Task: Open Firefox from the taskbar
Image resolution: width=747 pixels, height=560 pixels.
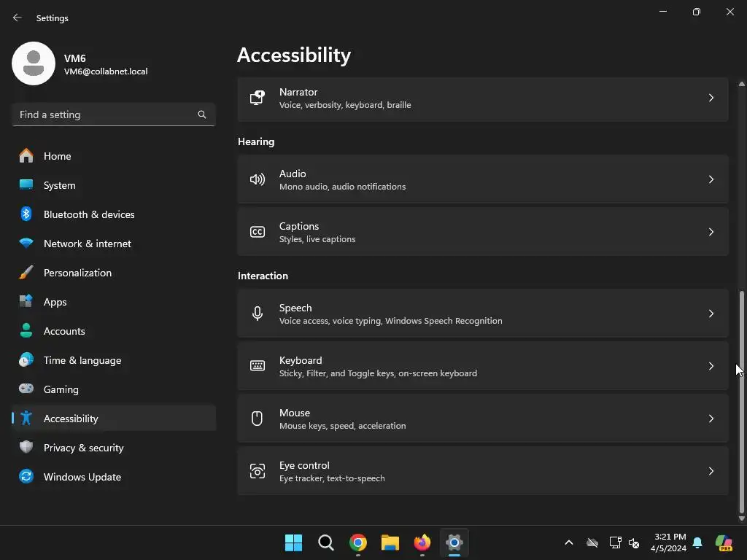Action: point(422,542)
